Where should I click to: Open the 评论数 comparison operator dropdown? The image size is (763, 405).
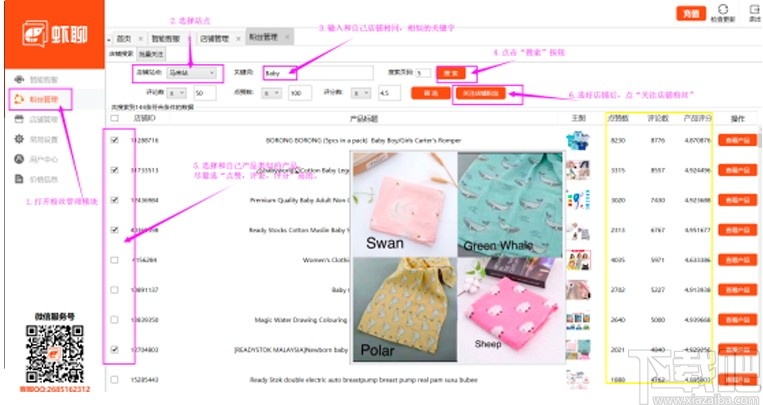coord(176,93)
